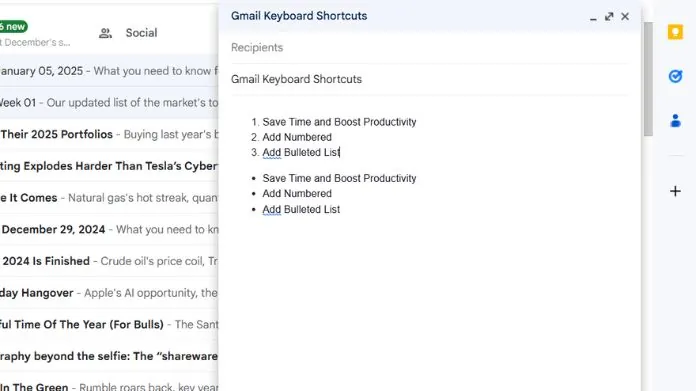The height and width of the screenshot is (391, 696).
Task: Click bulleted item 'Save Time and Boost Productivity'
Action: 339,178
